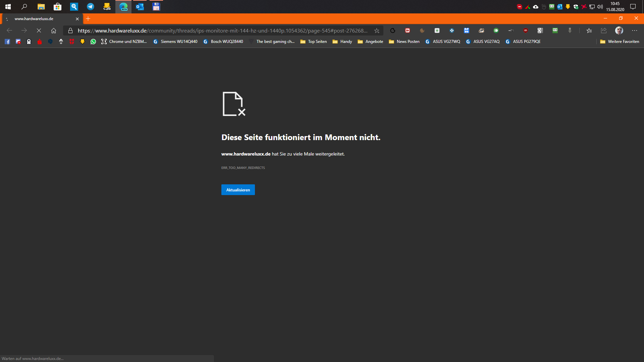Click the site security lock icon

(70, 31)
